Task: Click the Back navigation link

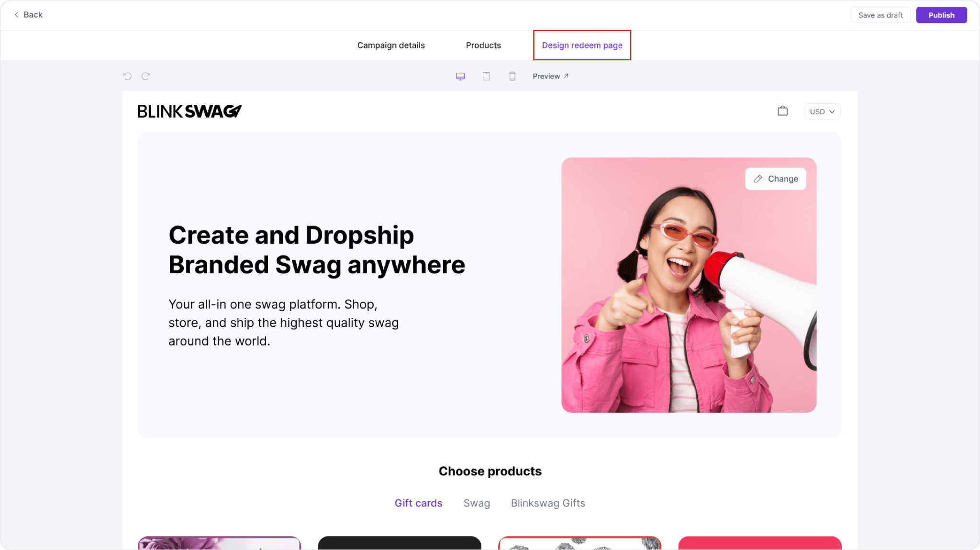Action: click(28, 15)
